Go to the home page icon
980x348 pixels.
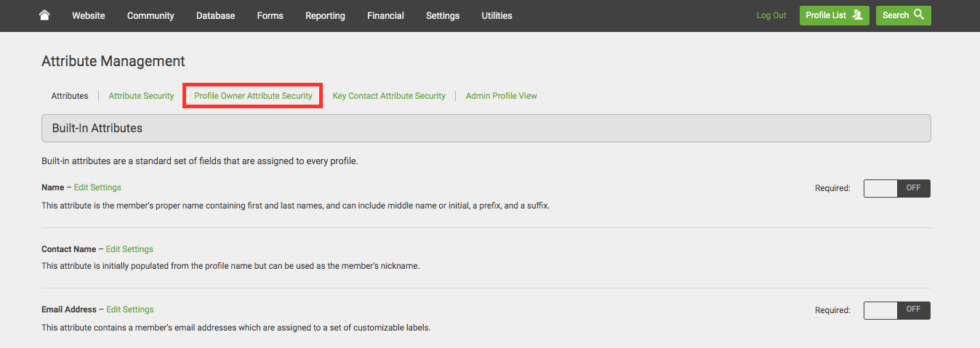(x=44, y=15)
